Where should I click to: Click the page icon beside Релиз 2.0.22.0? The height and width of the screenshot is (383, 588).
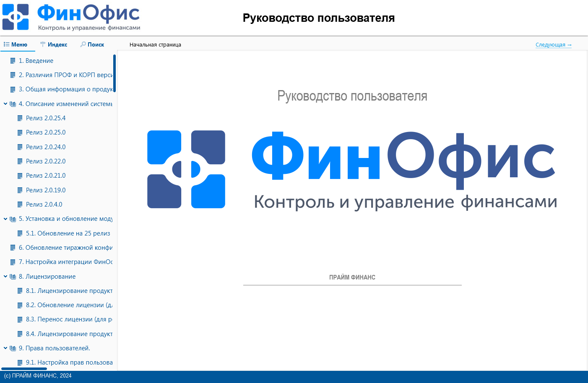pyautogui.click(x=20, y=161)
